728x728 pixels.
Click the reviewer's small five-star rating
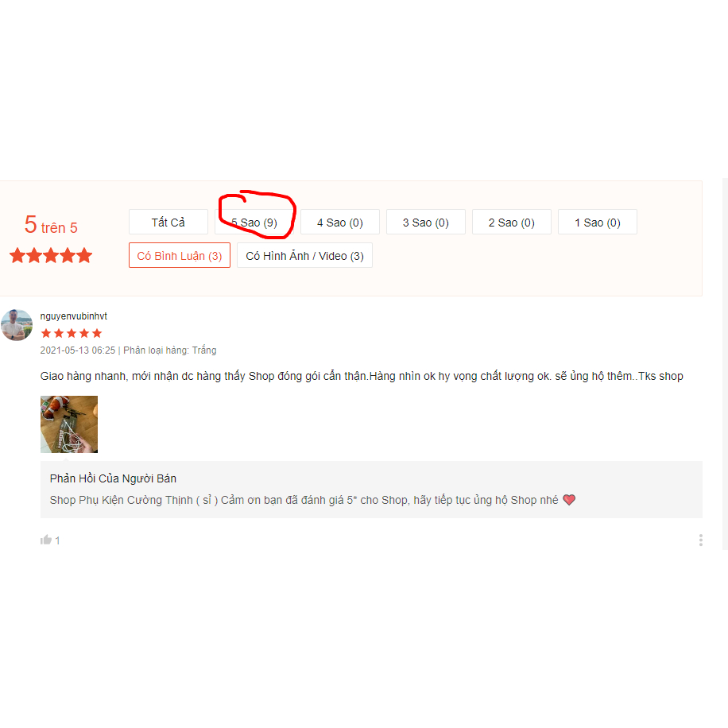[x=71, y=333]
